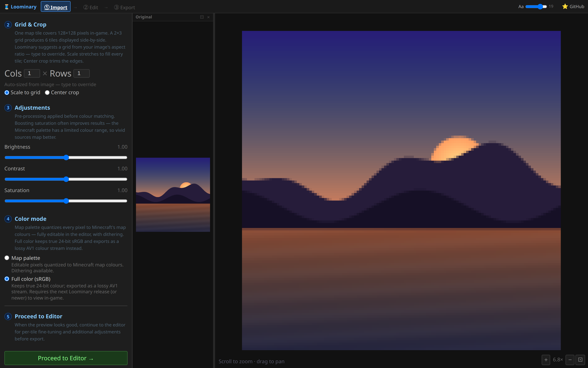Choose Full color (sRGB) mode
Image resolution: width=588 pixels, height=368 pixels.
[x=7, y=279]
